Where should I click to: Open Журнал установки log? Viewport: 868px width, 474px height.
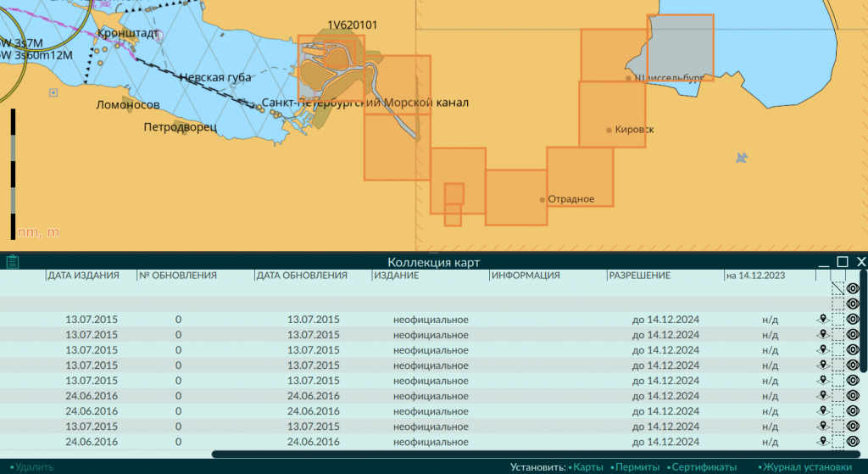807,467
